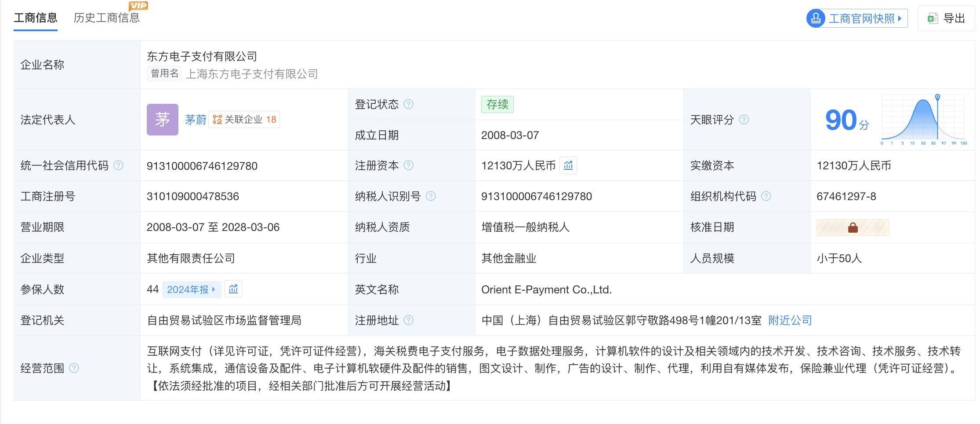Viewport: 980px width, 424px height.
Task: Click the 天眼评分 distribution chart marker
Action: [937, 97]
